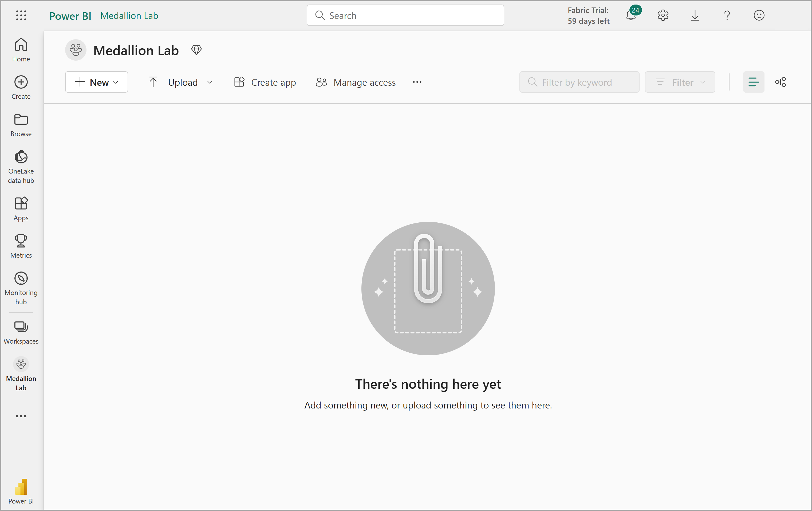This screenshot has width=812, height=511.
Task: Select the Medallion Lab workspace icon
Action: click(x=21, y=364)
